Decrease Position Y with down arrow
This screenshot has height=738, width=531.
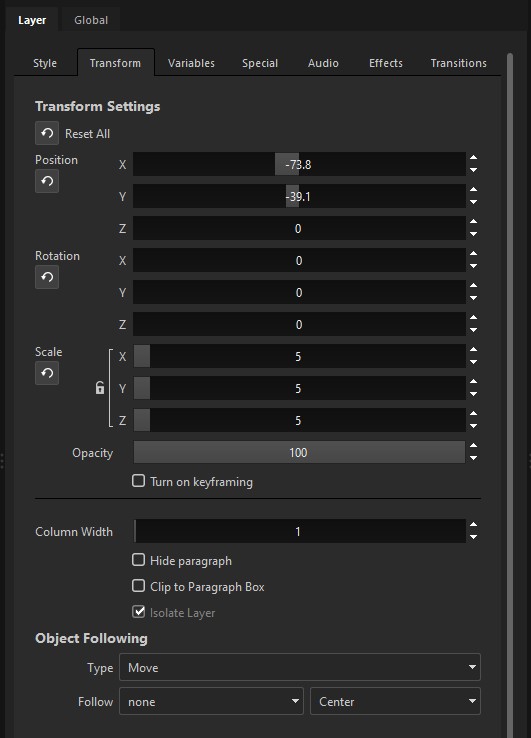click(x=474, y=202)
